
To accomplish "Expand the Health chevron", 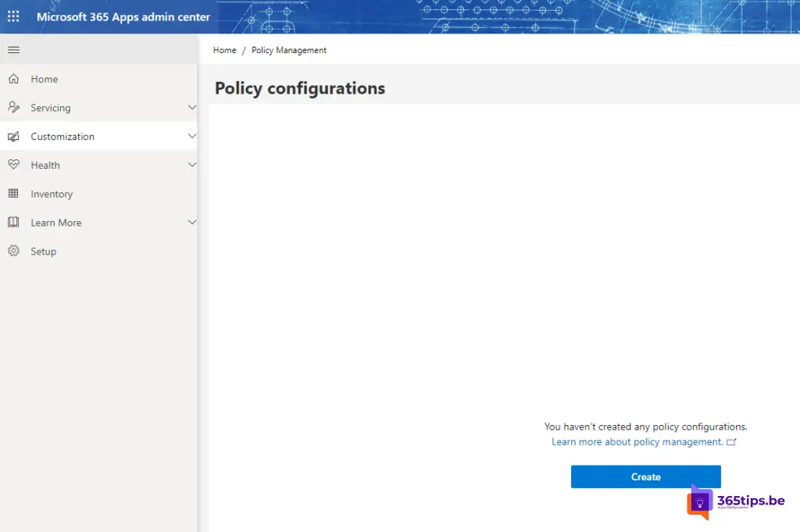I will click(192, 165).
